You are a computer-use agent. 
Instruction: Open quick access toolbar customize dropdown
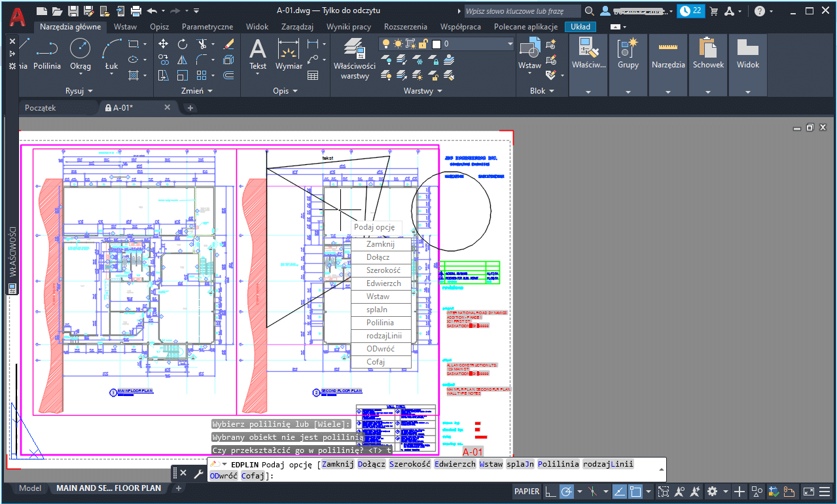[x=196, y=11]
